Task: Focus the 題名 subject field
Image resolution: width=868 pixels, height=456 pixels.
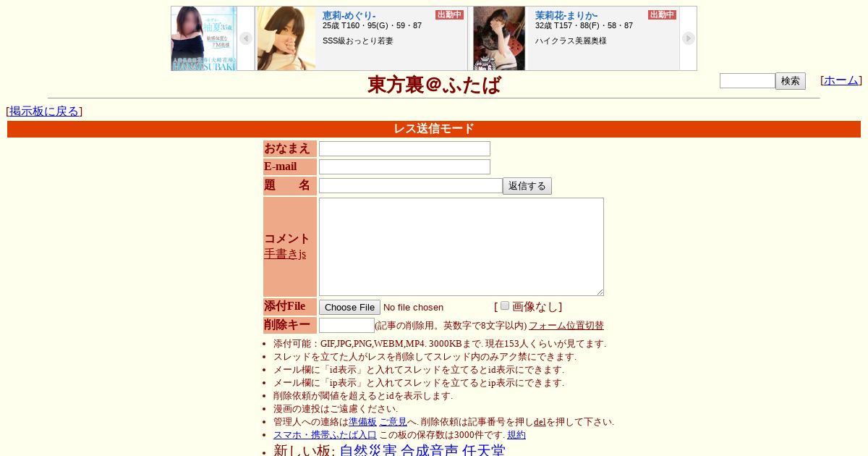Action: coord(411,185)
